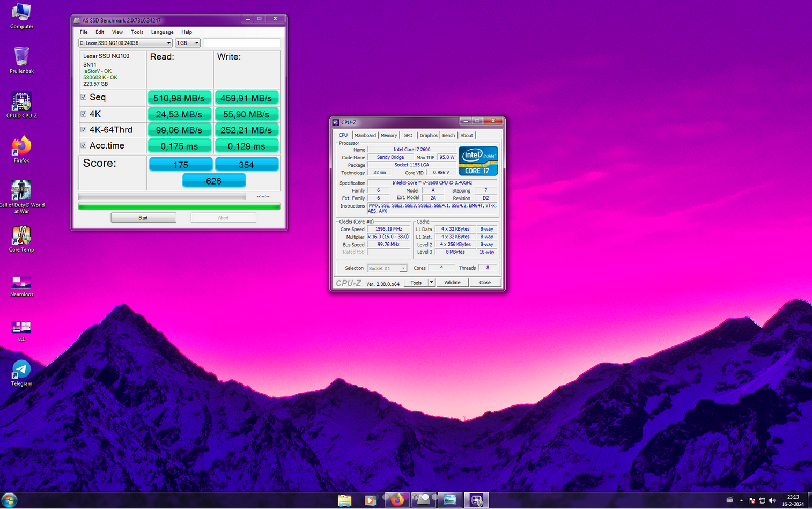
Task: Click the green progress bar in AS SSD
Action: click(x=179, y=206)
